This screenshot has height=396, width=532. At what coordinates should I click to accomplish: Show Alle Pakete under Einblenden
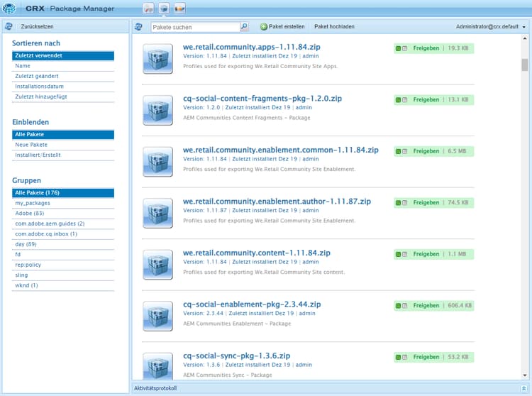(x=63, y=134)
